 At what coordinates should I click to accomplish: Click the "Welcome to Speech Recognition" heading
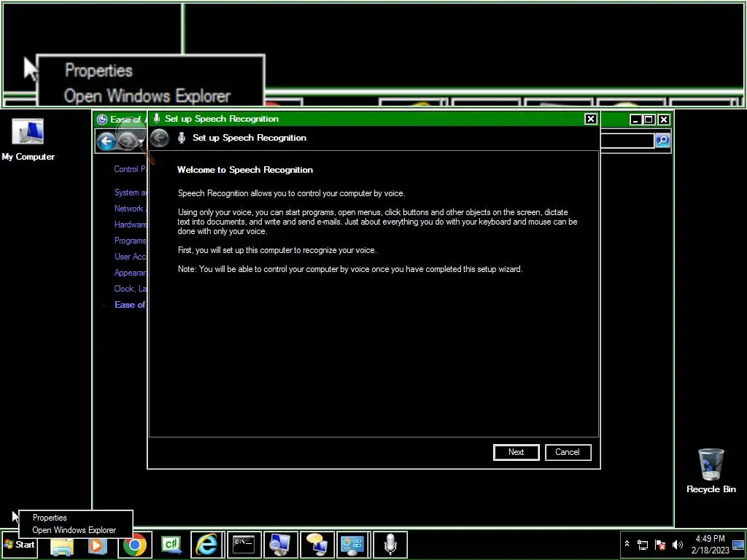click(245, 170)
